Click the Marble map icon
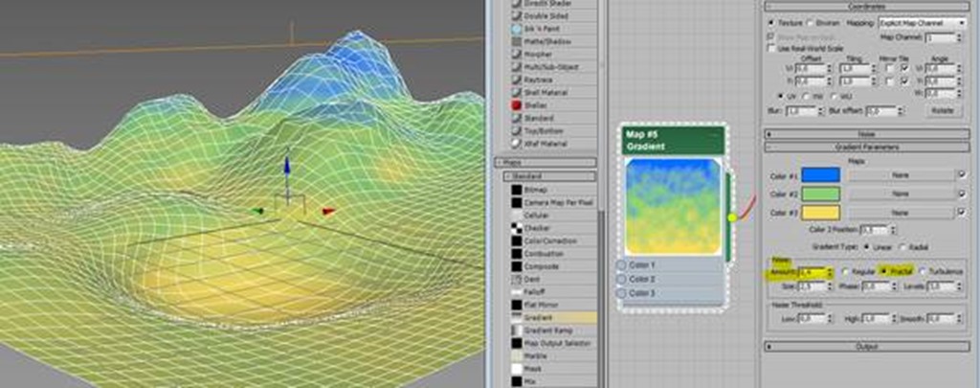 point(516,354)
